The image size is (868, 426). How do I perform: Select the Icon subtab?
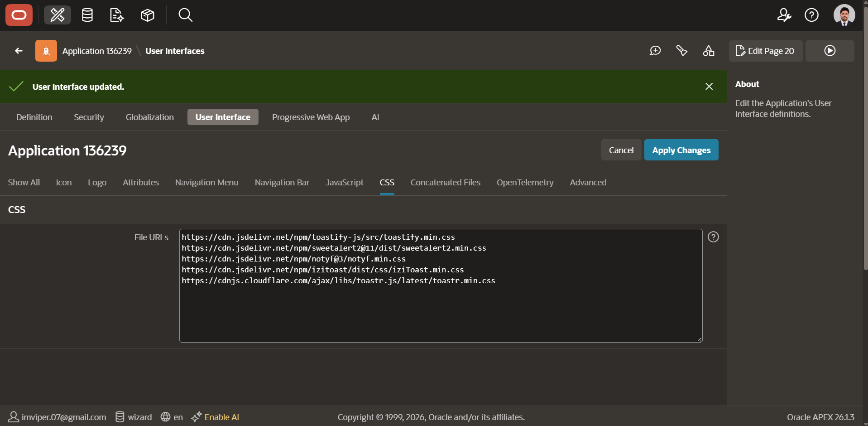[64, 182]
